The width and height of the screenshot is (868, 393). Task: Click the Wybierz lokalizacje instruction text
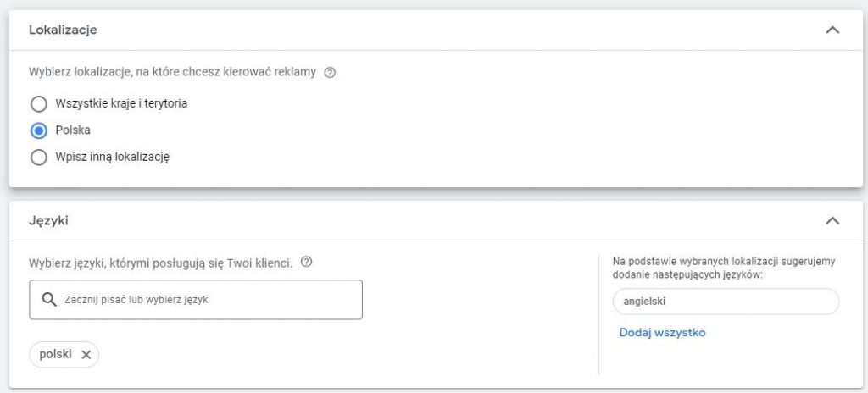point(172,73)
